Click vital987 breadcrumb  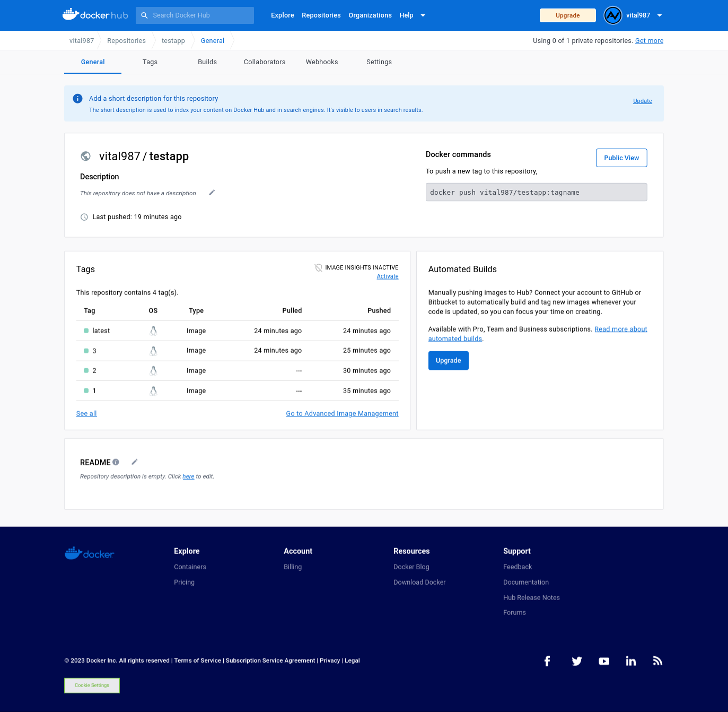[82, 41]
